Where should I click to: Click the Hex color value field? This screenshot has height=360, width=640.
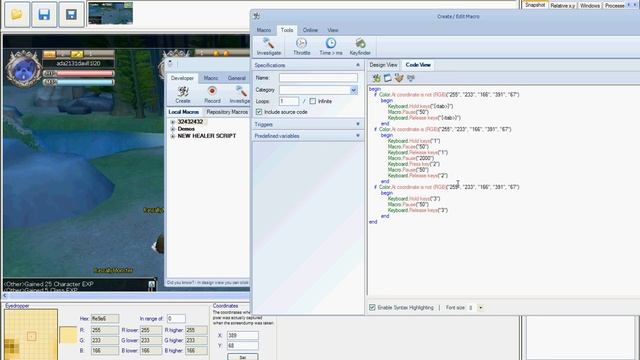(x=105, y=318)
